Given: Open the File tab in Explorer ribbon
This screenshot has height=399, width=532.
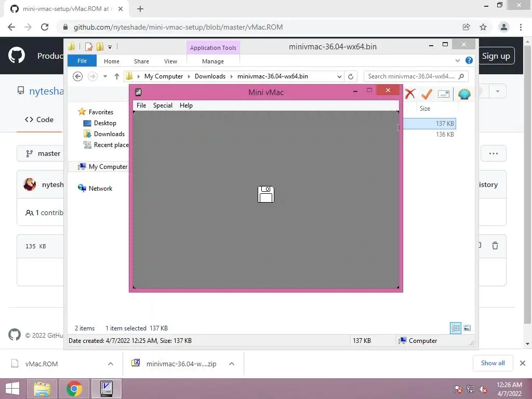Looking at the screenshot, I should [x=82, y=61].
